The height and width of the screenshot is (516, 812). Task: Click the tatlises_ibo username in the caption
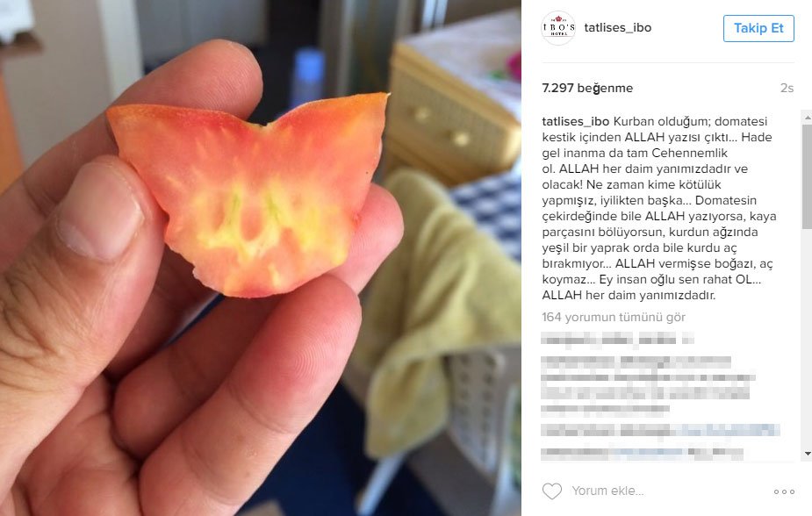pyautogui.click(x=575, y=122)
